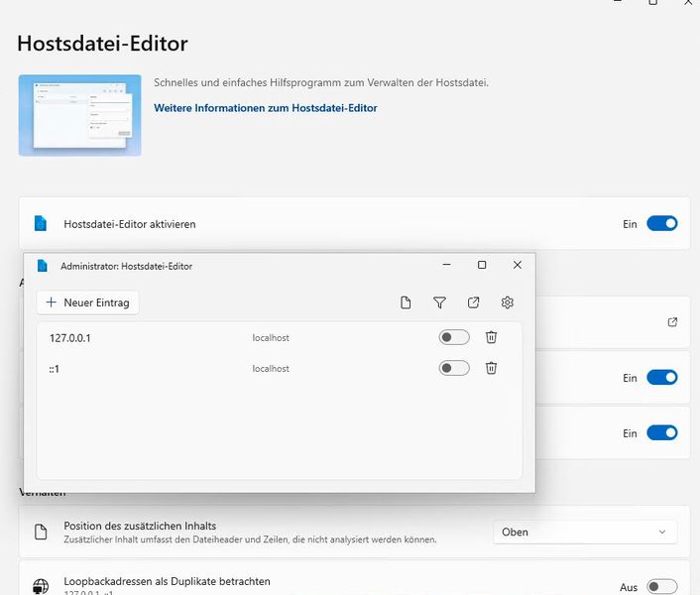This screenshot has width=700, height=595.
Task: Open additional lines file icon in editor toolbar
Action: click(406, 302)
